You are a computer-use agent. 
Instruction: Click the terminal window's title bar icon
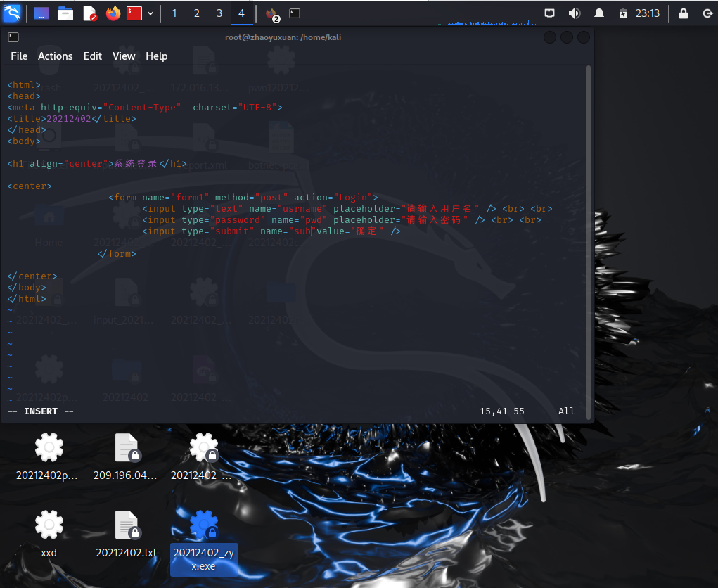point(13,37)
